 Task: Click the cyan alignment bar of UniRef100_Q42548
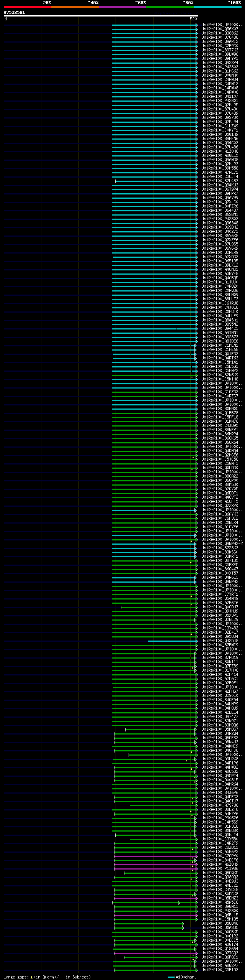tap(173, 641)
